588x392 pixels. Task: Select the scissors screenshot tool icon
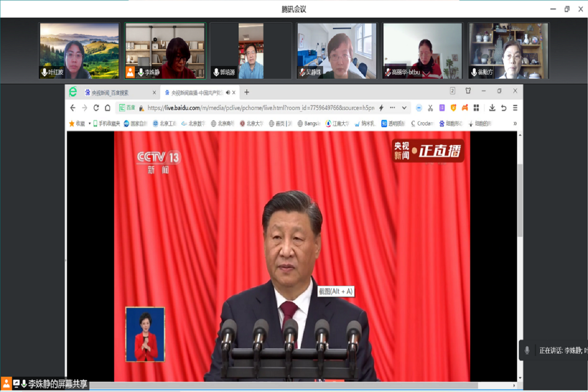tap(430, 108)
